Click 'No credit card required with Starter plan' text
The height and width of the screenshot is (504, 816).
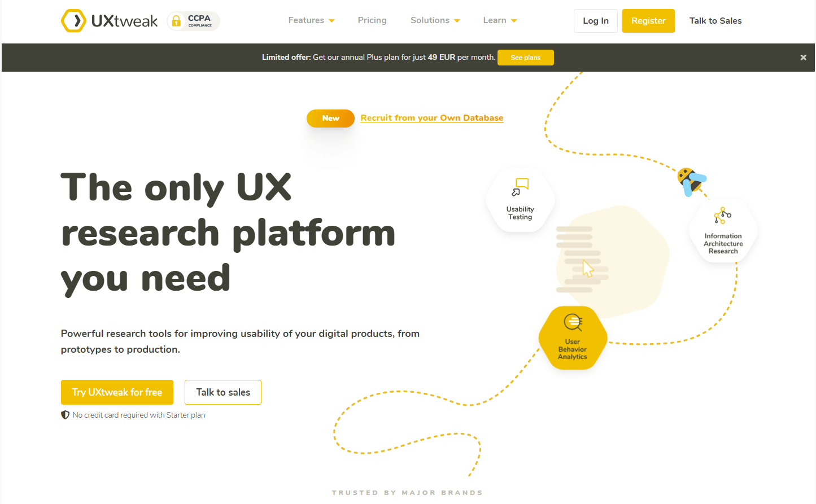139,415
